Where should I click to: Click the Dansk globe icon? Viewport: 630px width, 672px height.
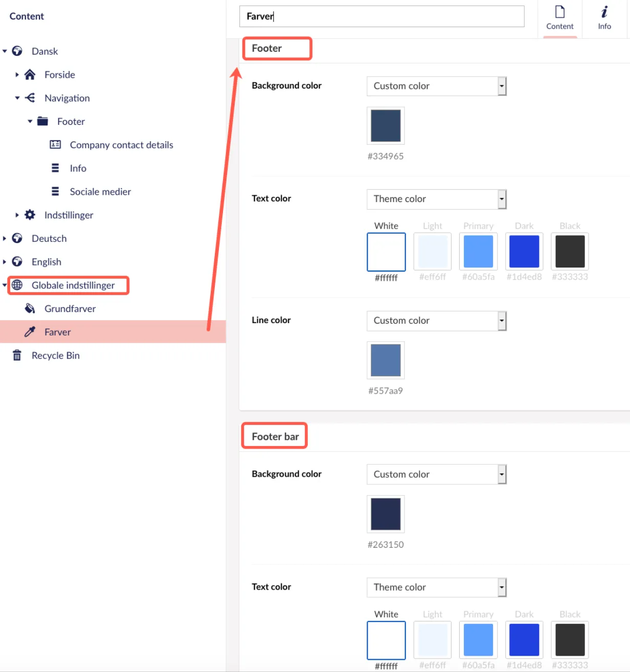coord(17,51)
